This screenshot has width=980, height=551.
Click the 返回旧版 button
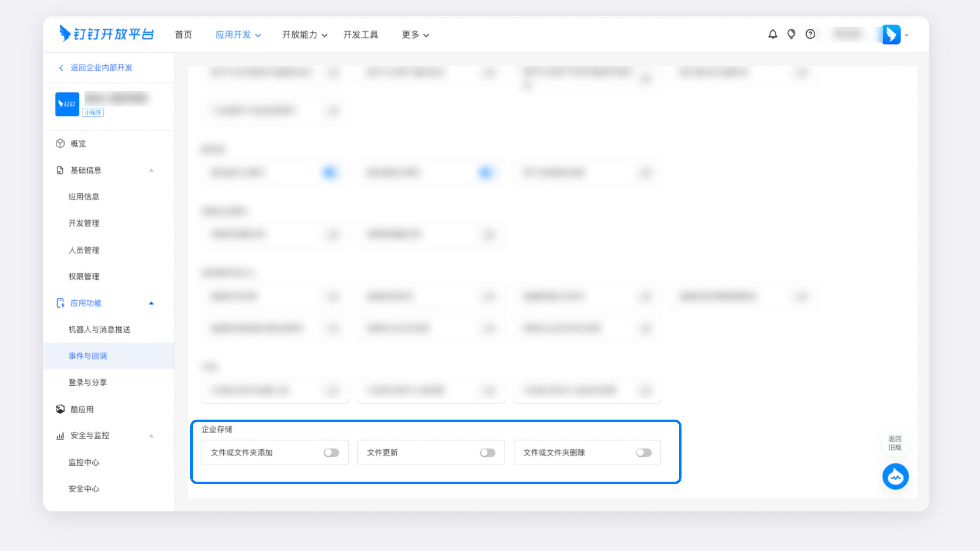tap(895, 443)
